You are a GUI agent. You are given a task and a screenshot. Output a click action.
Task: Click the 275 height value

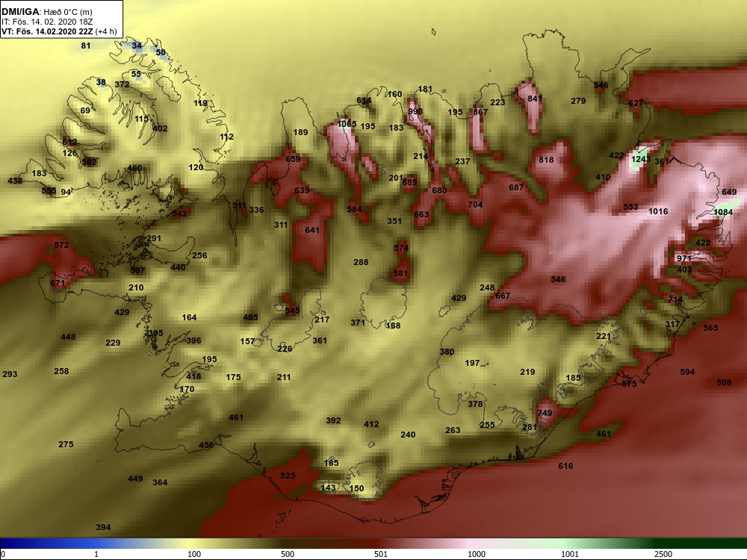(x=66, y=444)
